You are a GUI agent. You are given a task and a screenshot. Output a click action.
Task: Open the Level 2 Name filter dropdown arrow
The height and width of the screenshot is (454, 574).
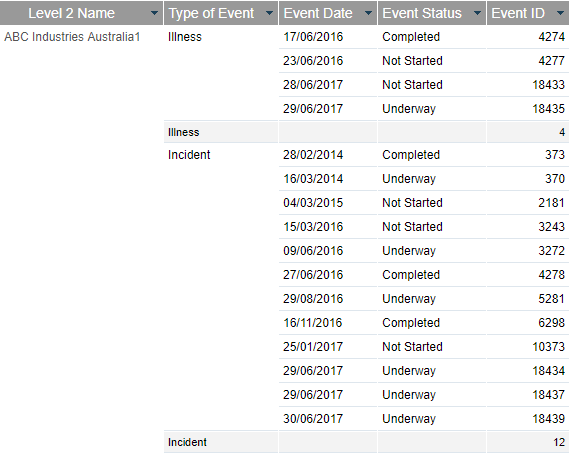coord(154,14)
